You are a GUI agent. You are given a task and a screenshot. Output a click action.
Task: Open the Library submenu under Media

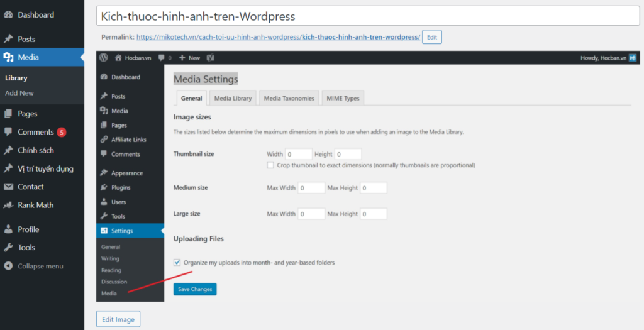(x=16, y=78)
